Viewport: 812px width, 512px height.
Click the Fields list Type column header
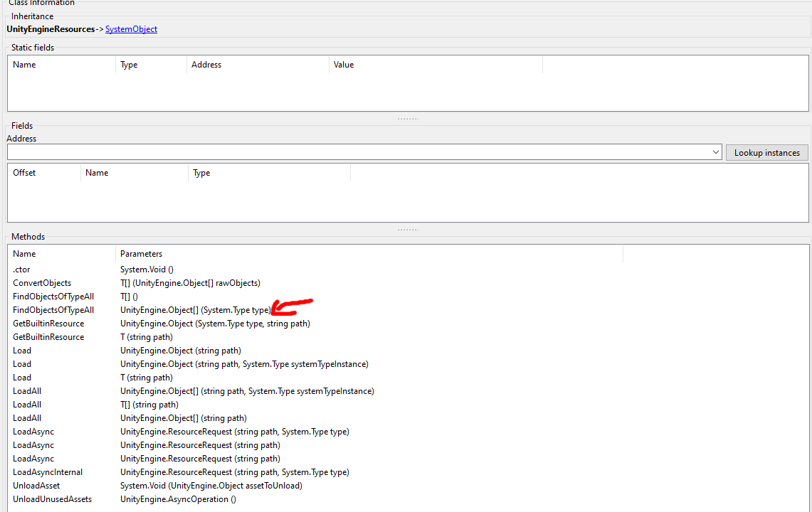(269, 173)
